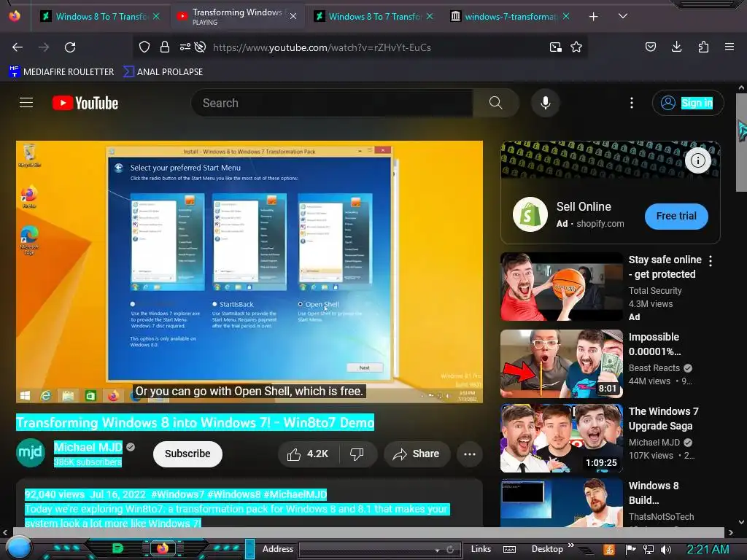Open Picture-in-Picture from address bar icon
This screenshot has height=560, width=747.
[x=555, y=47]
